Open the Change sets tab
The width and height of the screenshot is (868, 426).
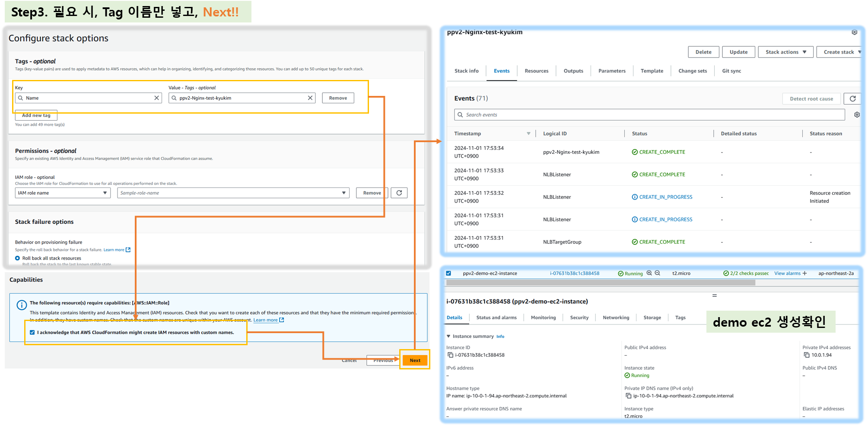tap(693, 71)
